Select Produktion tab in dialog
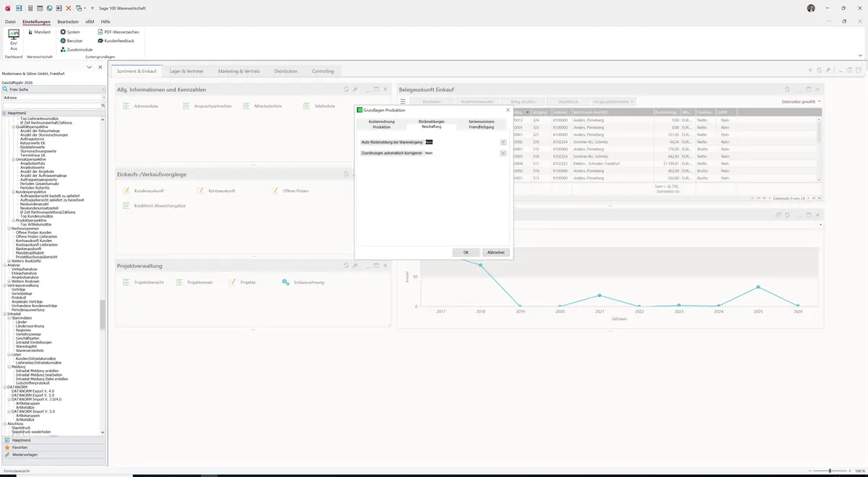 [x=381, y=126]
